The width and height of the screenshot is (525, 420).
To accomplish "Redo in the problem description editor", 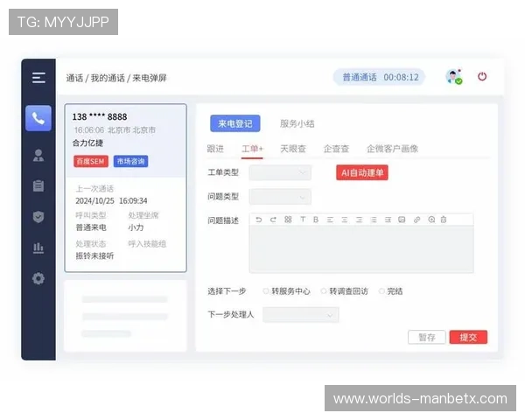I will coord(273,220).
